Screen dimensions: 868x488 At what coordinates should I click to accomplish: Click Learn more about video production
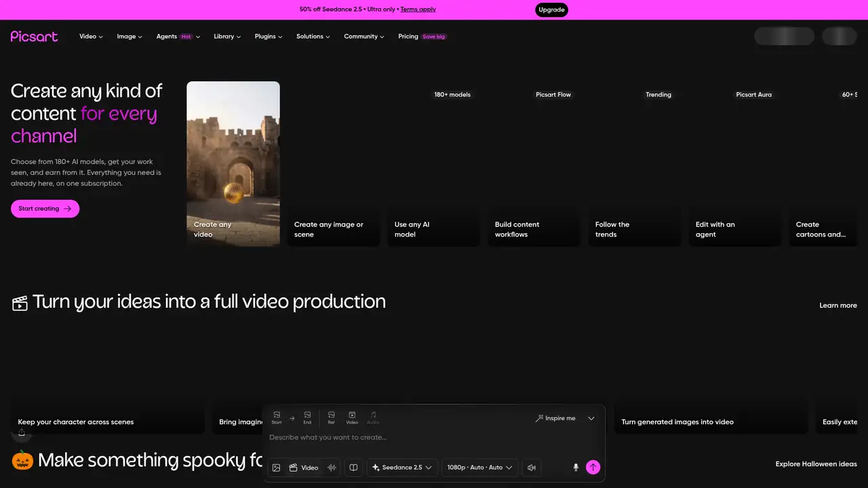[x=838, y=306]
